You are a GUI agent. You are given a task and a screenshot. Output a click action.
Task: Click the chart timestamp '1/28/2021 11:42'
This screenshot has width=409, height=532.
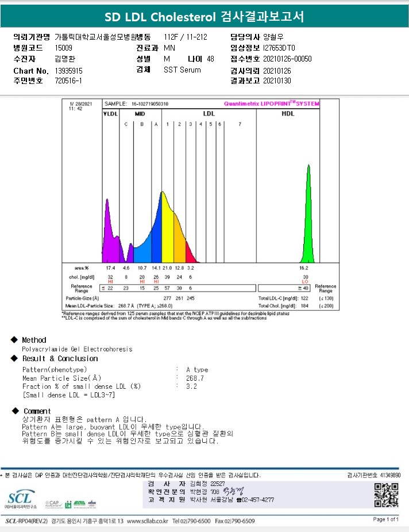pyautogui.click(x=80, y=106)
